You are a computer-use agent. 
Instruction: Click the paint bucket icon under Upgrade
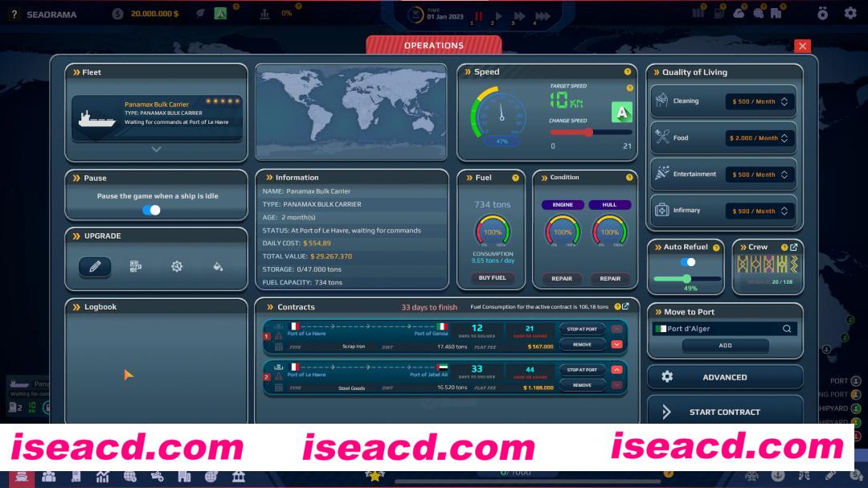tap(218, 266)
